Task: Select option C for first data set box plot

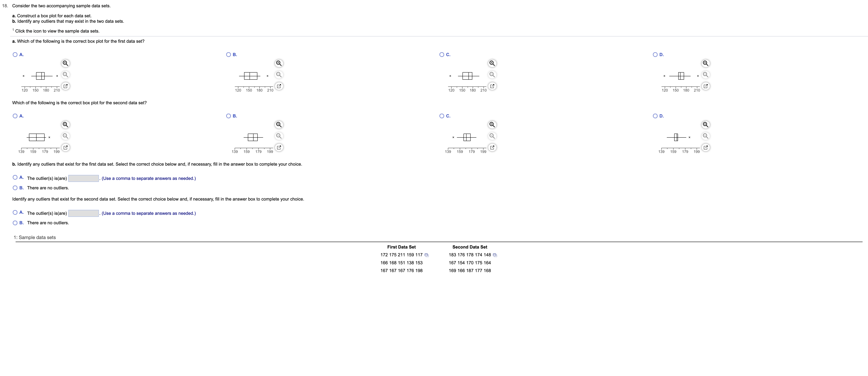Action: (442, 55)
